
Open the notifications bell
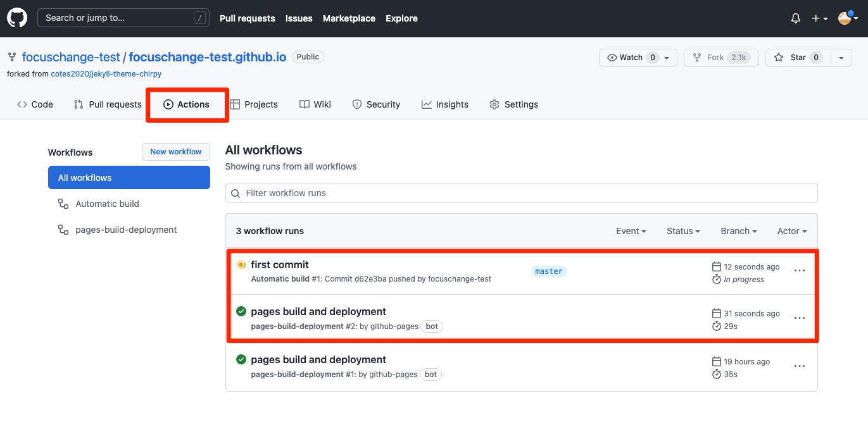[796, 18]
